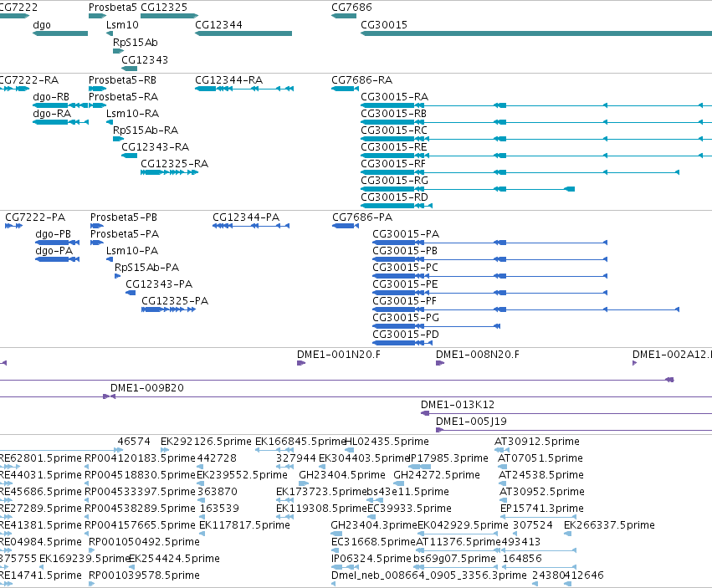Click the dgo gene label
Image resolution: width=712 pixels, height=588 pixels.
(42, 25)
